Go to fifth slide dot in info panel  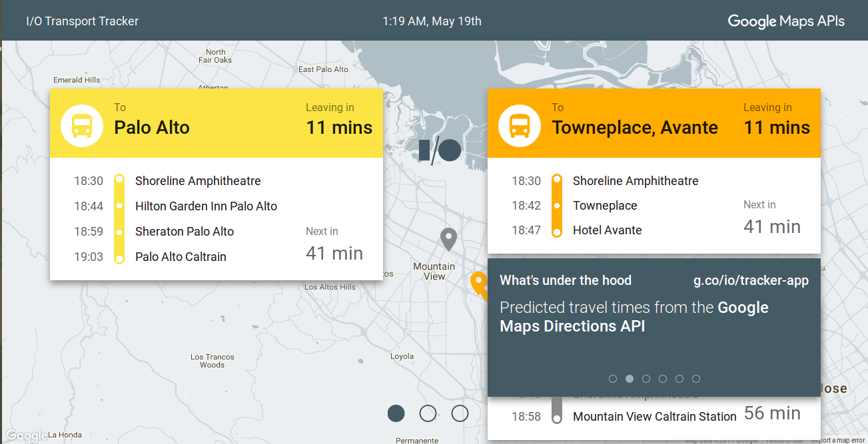click(x=679, y=379)
